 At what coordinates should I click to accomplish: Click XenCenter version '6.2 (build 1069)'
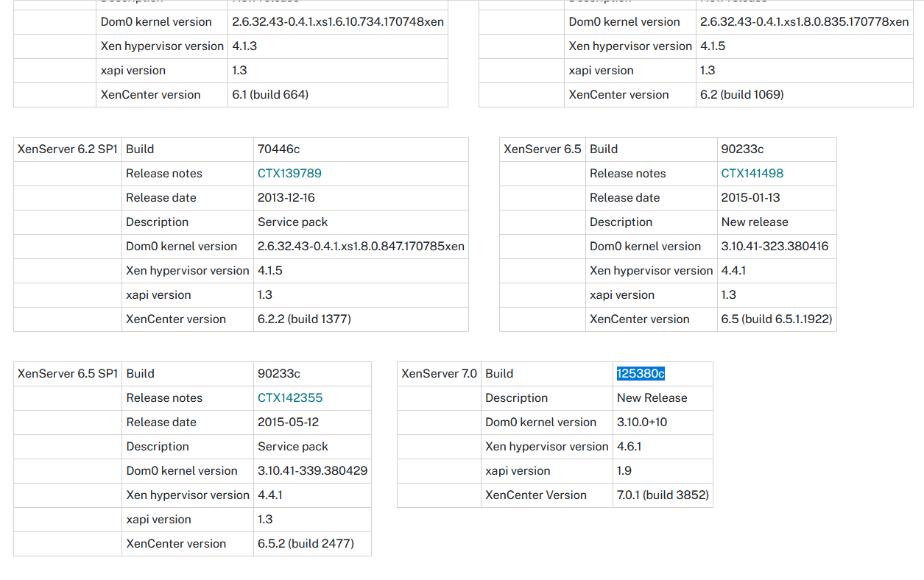(742, 95)
